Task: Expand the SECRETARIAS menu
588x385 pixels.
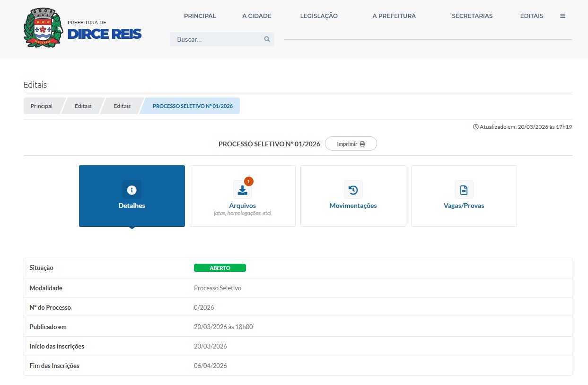Action: pyautogui.click(x=472, y=16)
